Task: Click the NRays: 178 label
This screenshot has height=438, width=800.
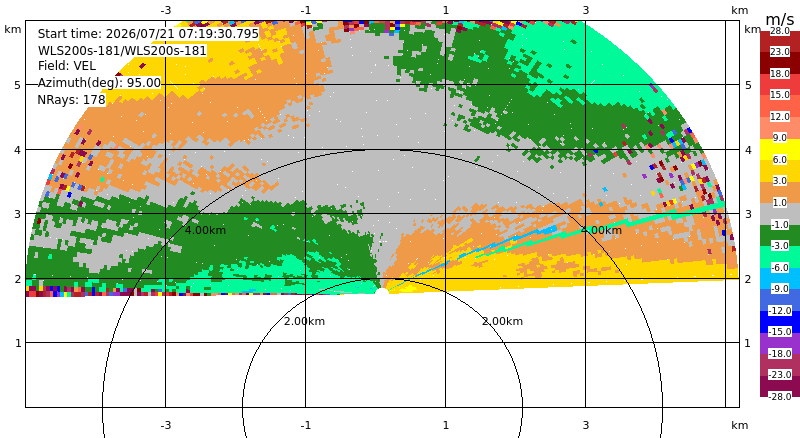Action: [71, 100]
